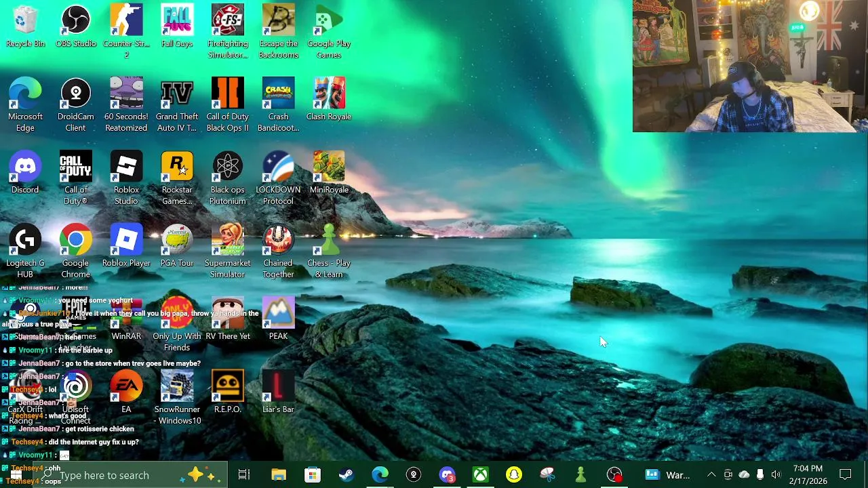Click the OneDrive cloud tray icon
The image size is (868, 488).
tap(744, 475)
